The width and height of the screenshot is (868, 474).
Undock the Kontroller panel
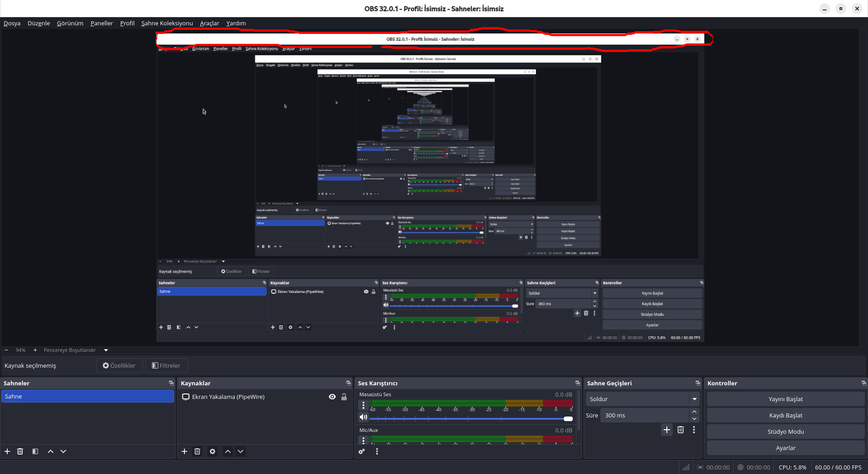pos(863,383)
